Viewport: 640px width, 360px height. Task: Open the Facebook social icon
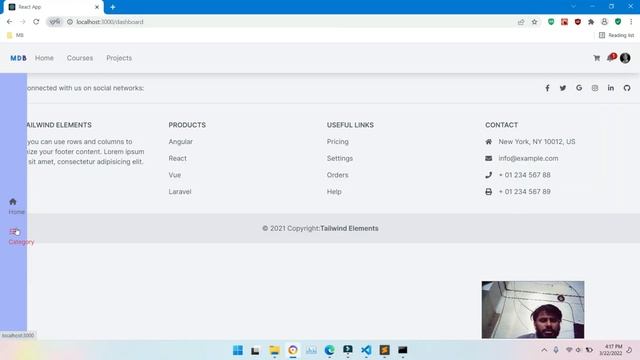point(547,88)
